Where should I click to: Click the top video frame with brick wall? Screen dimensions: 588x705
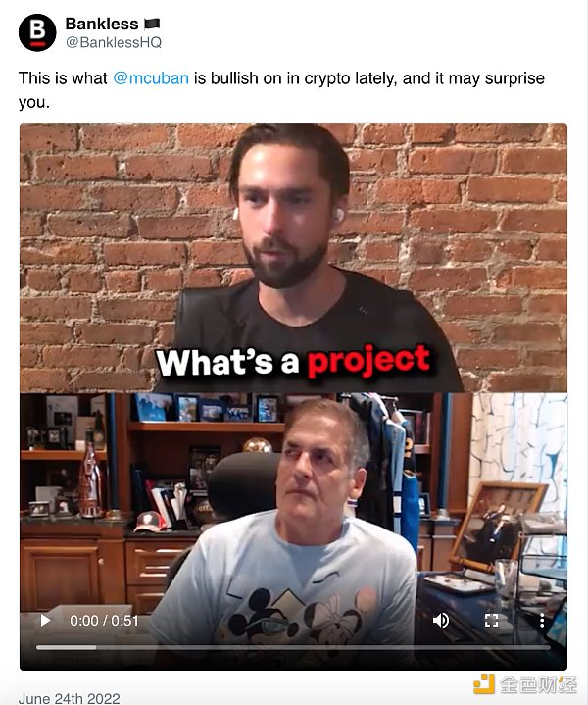coord(293,258)
